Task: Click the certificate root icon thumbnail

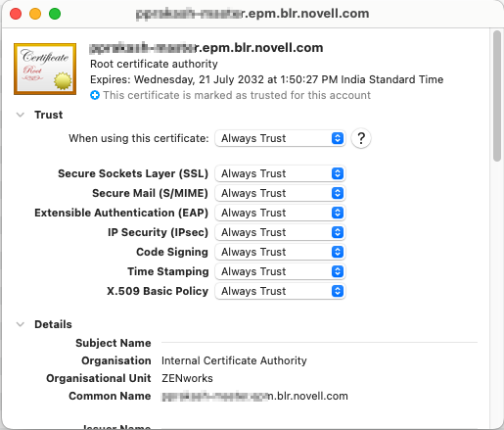Action: click(45, 69)
